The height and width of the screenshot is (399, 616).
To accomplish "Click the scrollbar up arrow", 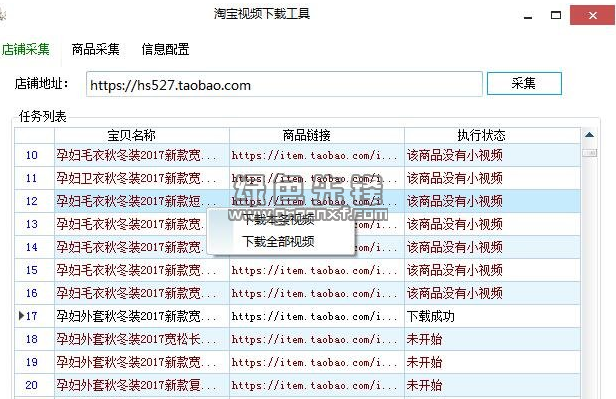I will (x=589, y=135).
